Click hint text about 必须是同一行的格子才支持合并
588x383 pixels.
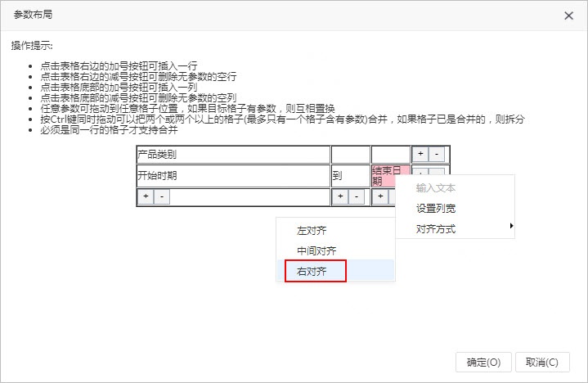coord(109,130)
